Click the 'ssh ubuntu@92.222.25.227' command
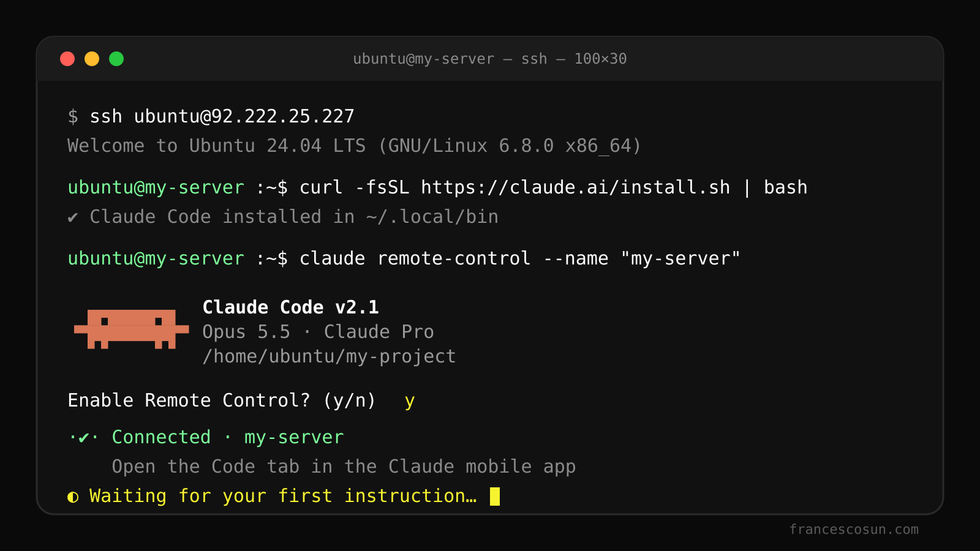 point(222,116)
